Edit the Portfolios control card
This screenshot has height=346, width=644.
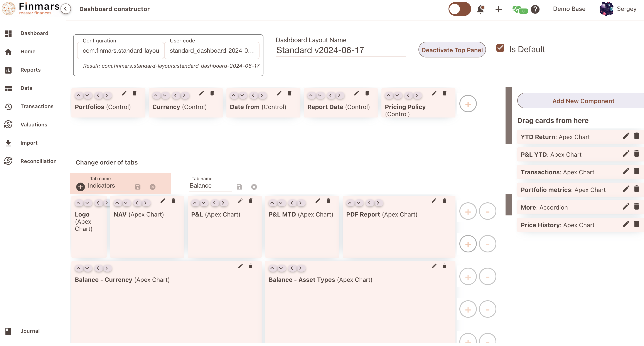click(124, 93)
